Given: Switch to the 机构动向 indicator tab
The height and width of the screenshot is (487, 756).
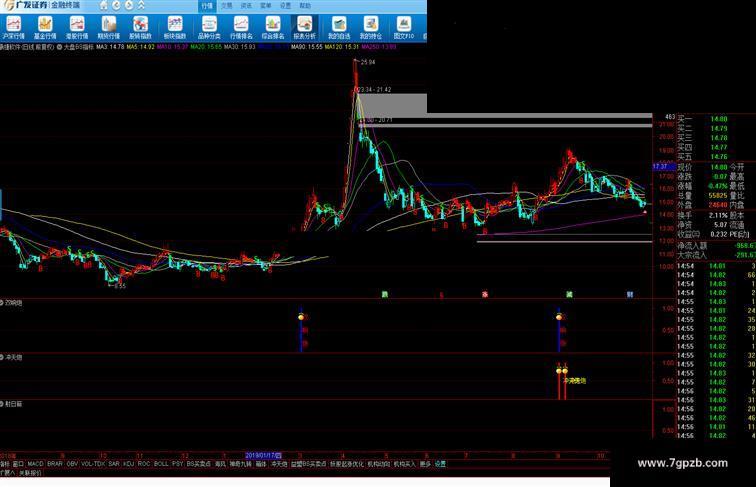Looking at the screenshot, I should (x=378, y=463).
